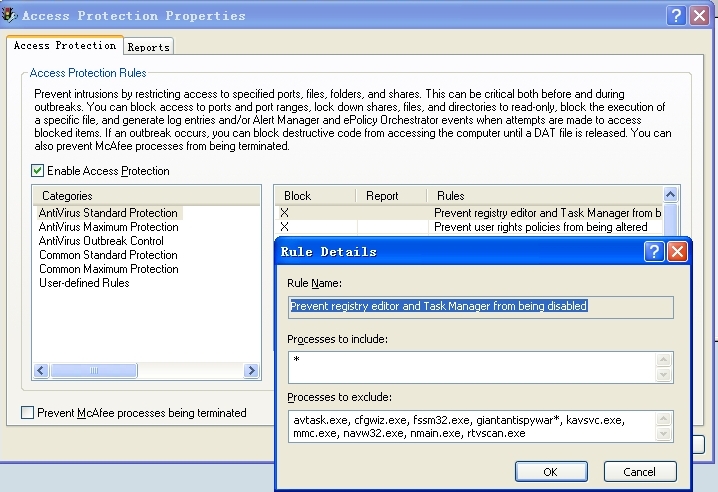
Task: Click left arrow of Categories horizontal scrollbar
Action: pos(41,371)
